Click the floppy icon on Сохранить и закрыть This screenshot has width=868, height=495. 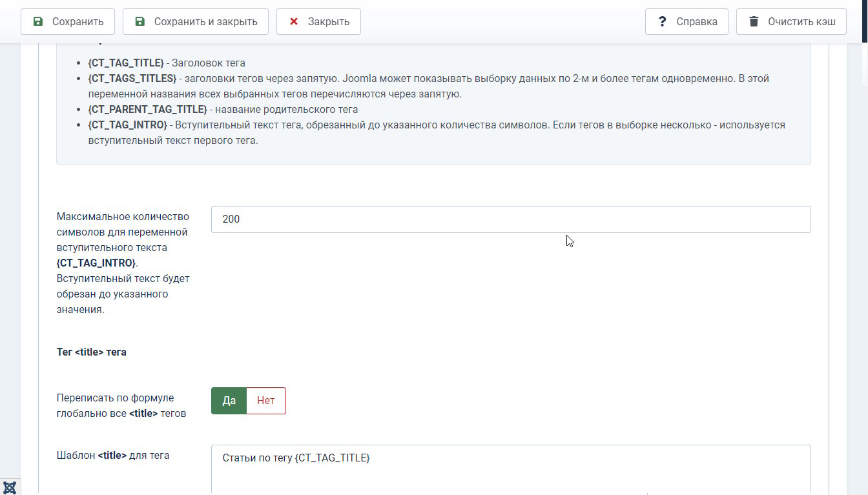(140, 21)
